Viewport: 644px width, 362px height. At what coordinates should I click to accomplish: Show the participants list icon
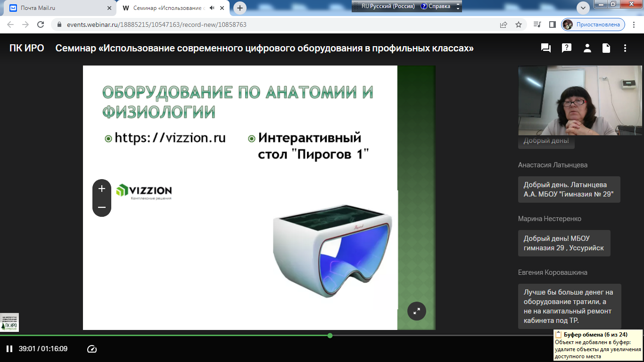click(587, 48)
